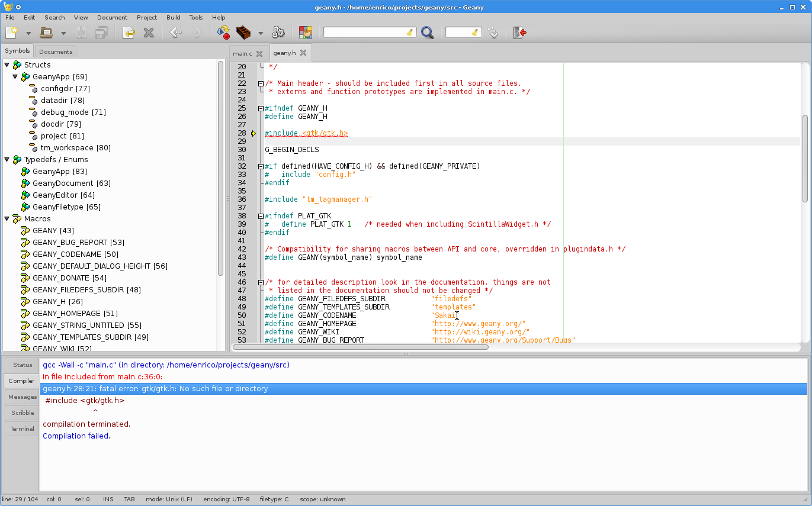Select GEANY_DEFAULT_DIALOG_HEIGHT [56] macro
Viewport: 812px width, 506px height.
click(x=100, y=266)
